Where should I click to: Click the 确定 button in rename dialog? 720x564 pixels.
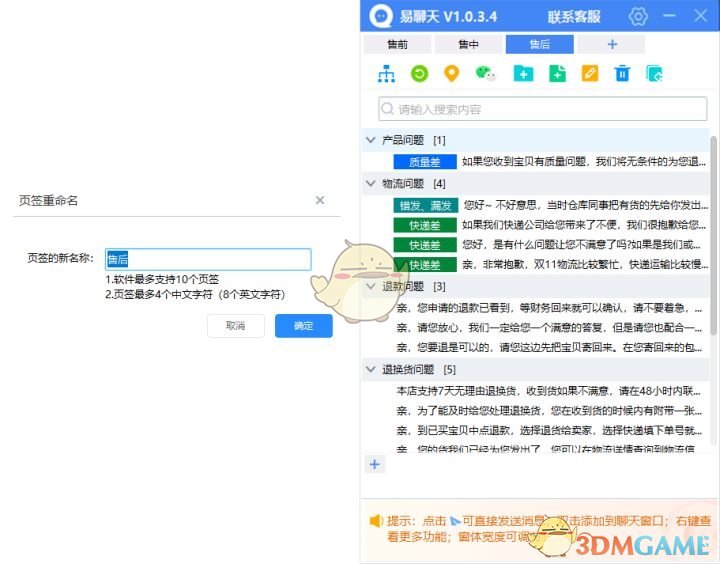[303, 326]
